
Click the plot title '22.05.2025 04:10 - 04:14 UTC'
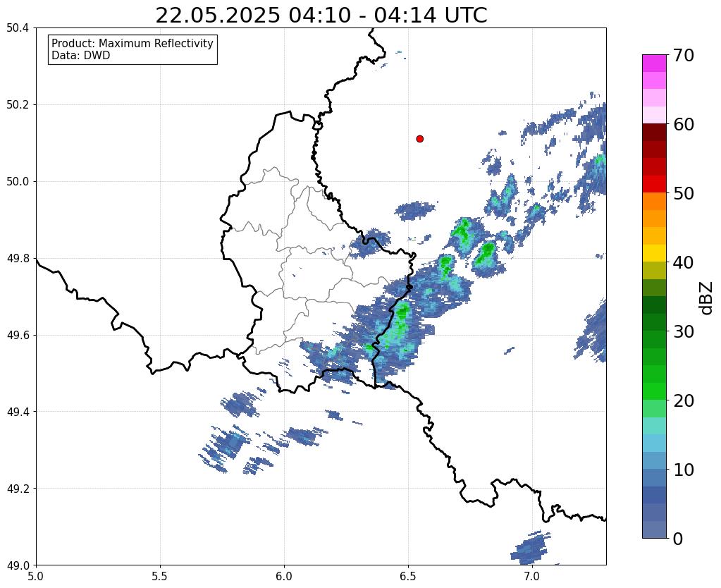coord(321,16)
